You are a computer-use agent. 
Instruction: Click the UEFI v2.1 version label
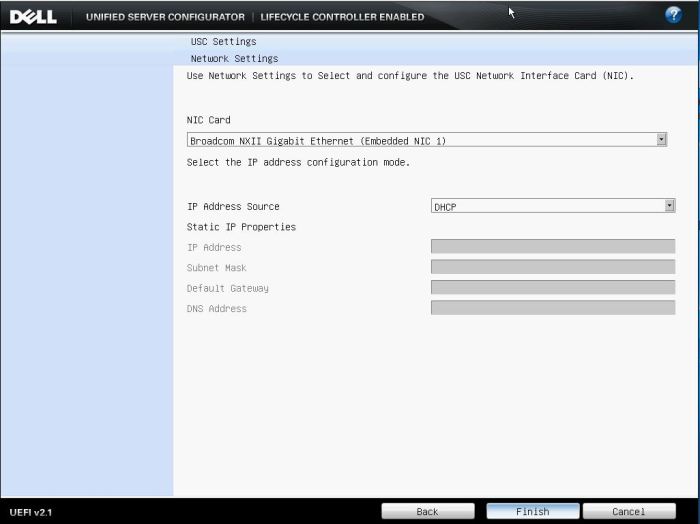tap(30, 512)
